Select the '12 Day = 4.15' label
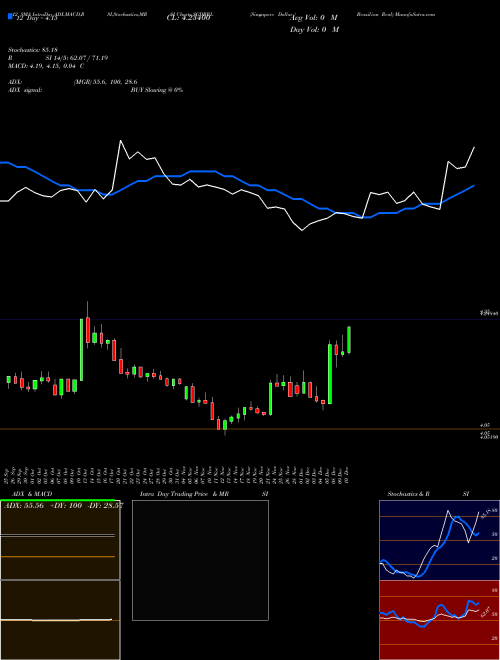This screenshot has width=500, height=660. click(36, 18)
